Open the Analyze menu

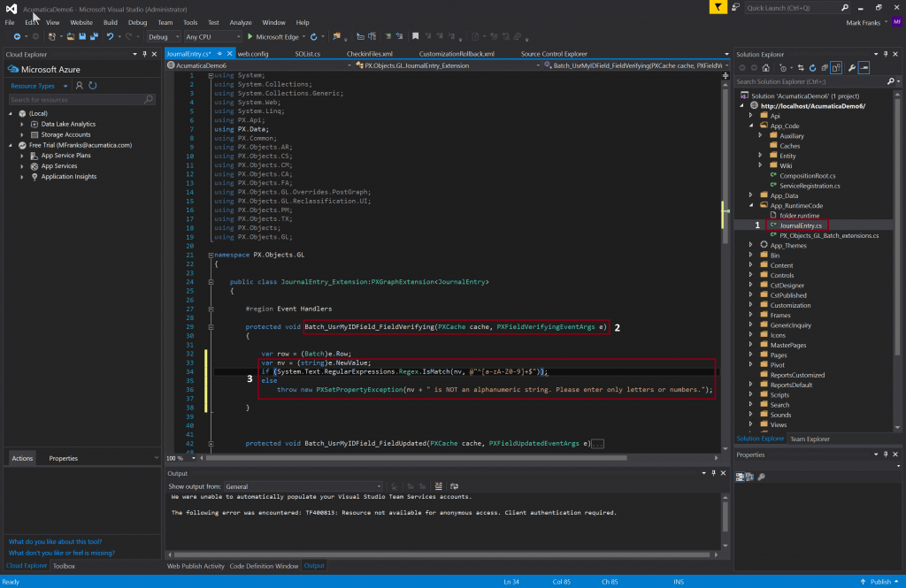click(x=241, y=22)
